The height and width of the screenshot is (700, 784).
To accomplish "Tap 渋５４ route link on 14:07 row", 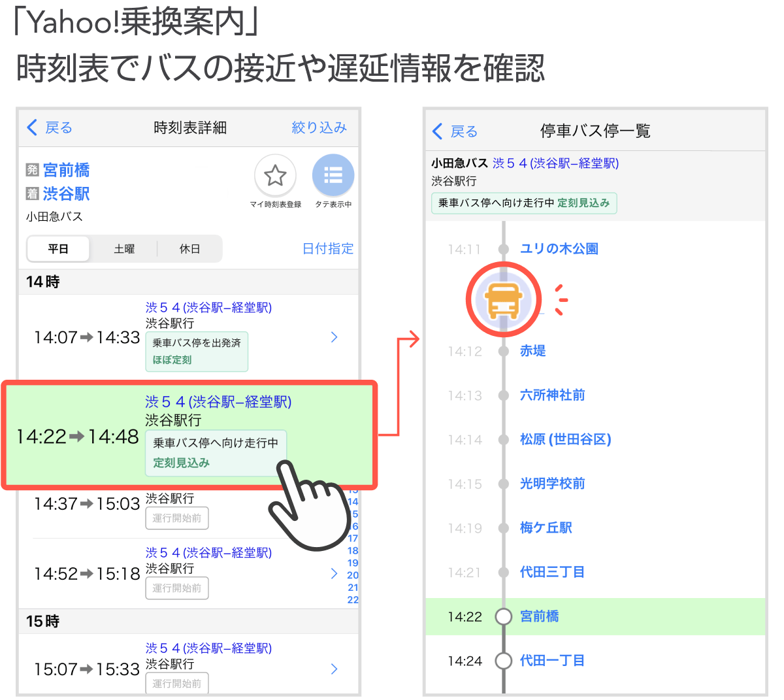I will (208, 307).
